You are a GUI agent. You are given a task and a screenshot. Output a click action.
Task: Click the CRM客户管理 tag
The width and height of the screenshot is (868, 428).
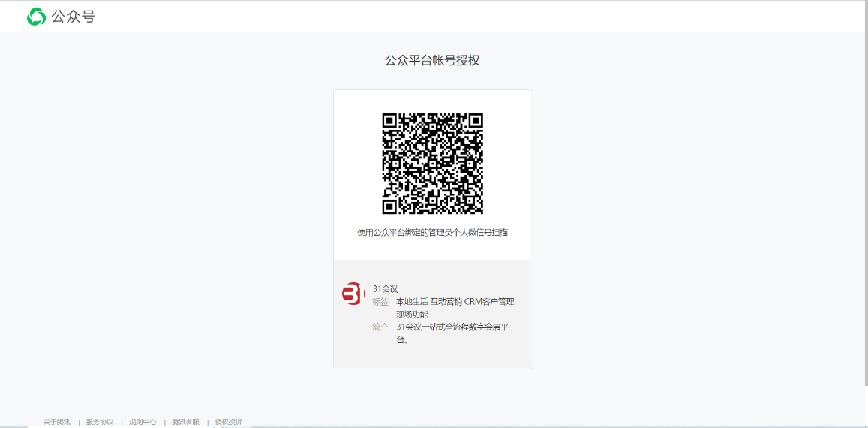click(x=489, y=301)
